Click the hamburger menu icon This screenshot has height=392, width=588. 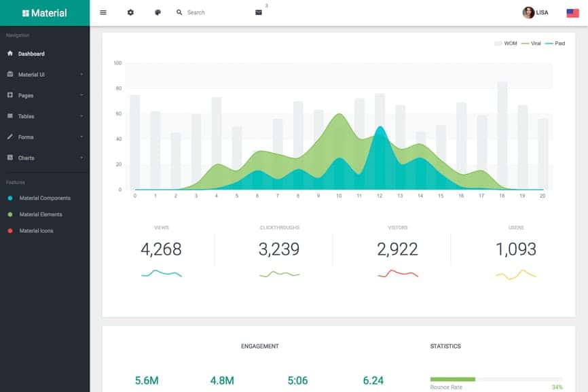(x=103, y=12)
